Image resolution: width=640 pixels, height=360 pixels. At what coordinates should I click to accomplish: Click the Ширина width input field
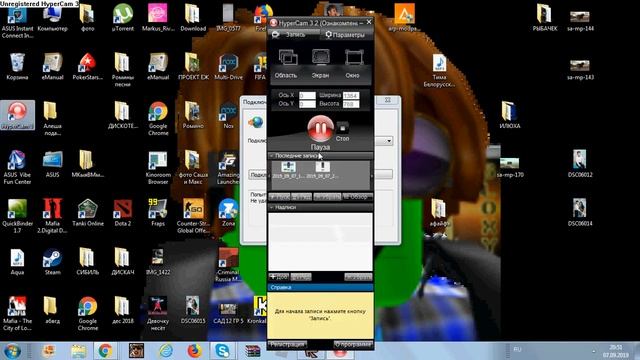pyautogui.click(x=351, y=96)
